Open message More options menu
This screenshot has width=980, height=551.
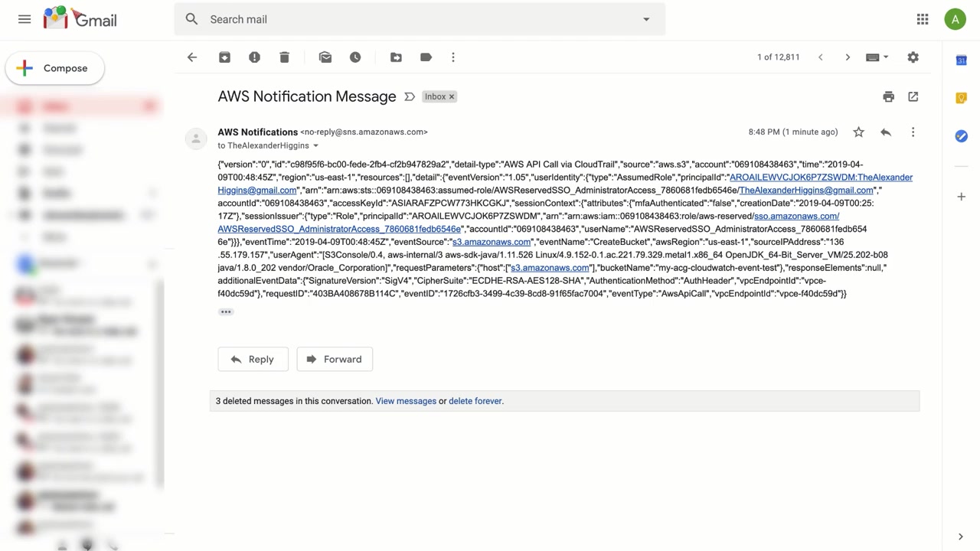(913, 132)
